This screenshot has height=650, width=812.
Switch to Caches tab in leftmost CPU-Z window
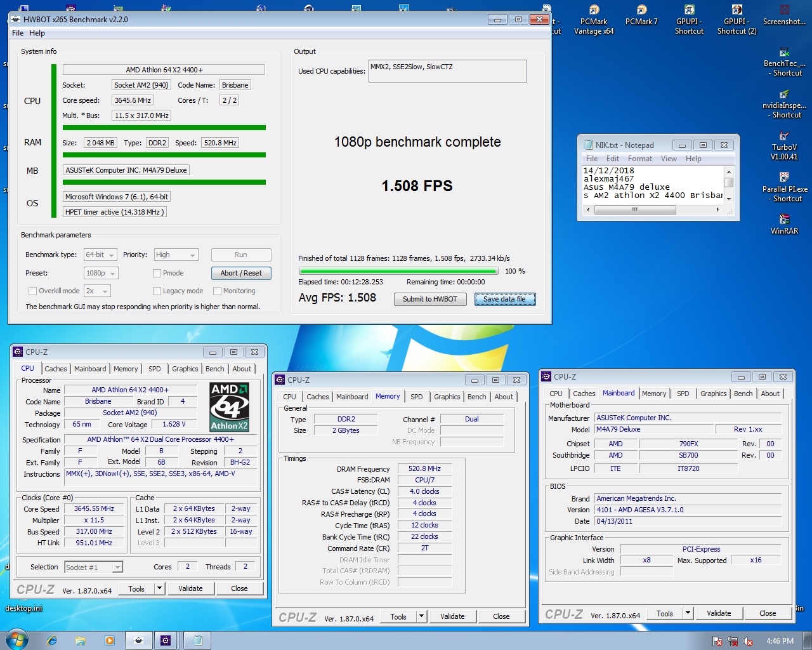tap(55, 369)
